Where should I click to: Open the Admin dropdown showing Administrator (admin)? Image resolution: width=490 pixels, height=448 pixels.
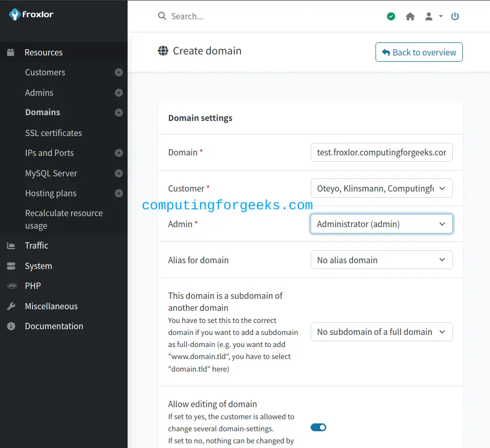click(x=382, y=224)
